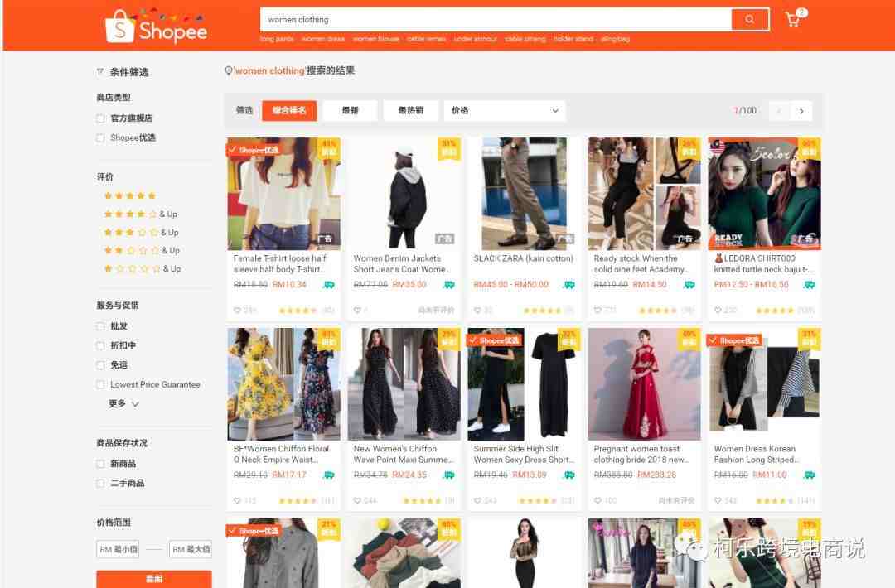
Task: Select the four stars & Up filter
Action: pyautogui.click(x=140, y=214)
